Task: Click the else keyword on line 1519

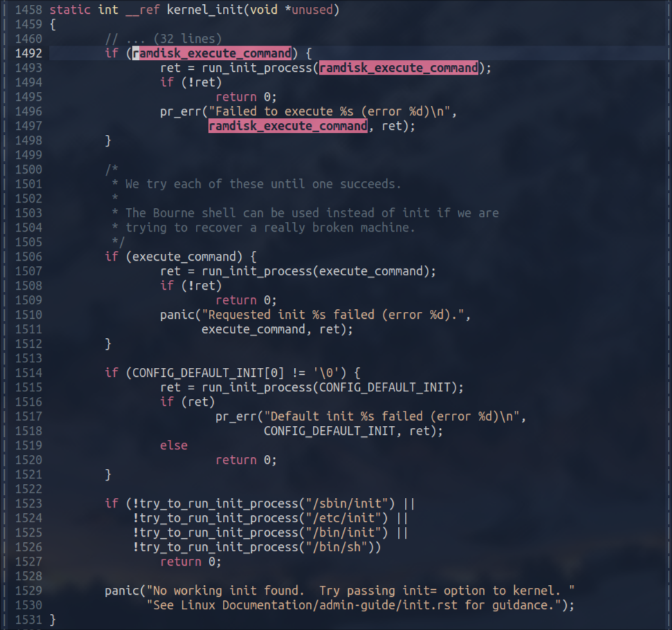Action: coord(173,445)
